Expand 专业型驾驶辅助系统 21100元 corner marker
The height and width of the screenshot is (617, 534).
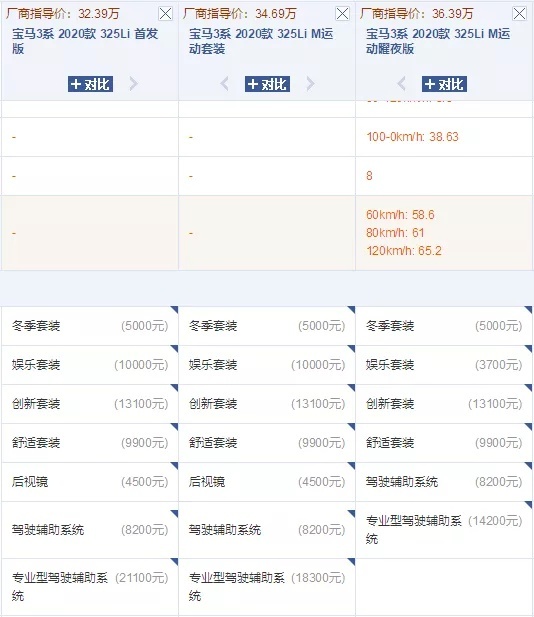click(175, 561)
